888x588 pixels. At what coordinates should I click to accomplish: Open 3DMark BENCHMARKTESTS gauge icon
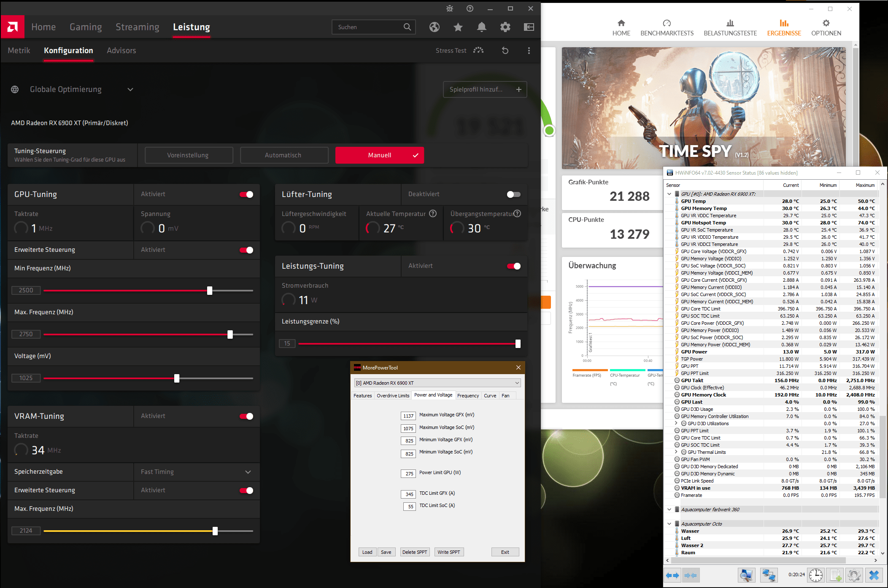(667, 23)
